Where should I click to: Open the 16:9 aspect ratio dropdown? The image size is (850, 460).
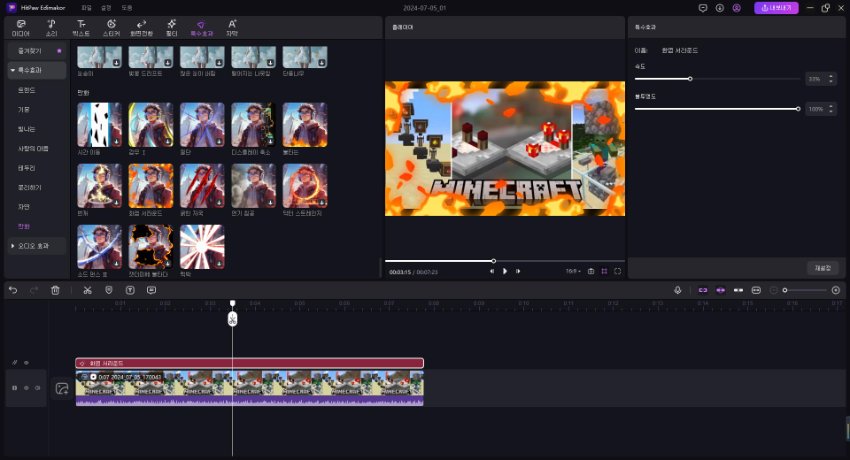(x=572, y=271)
